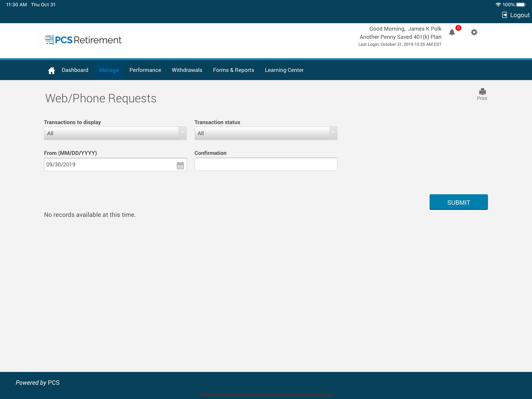Click the Print label
Image resolution: width=532 pixels, height=399 pixels.
482,98
